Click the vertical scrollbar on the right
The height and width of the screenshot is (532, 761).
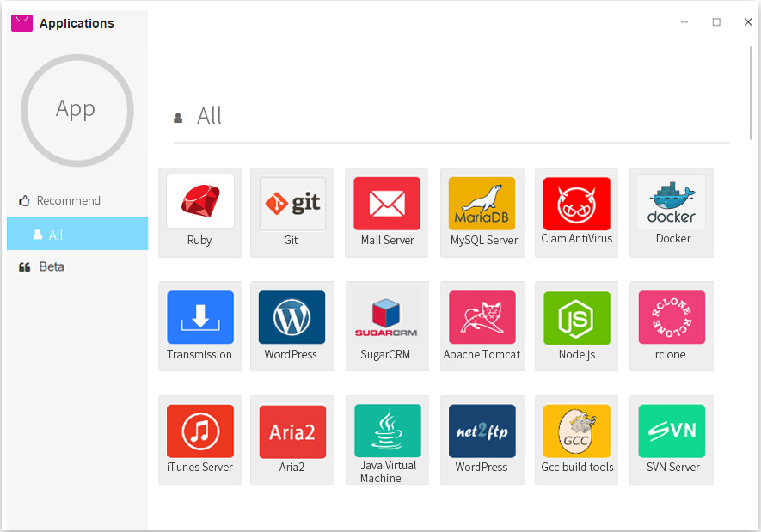click(751, 93)
